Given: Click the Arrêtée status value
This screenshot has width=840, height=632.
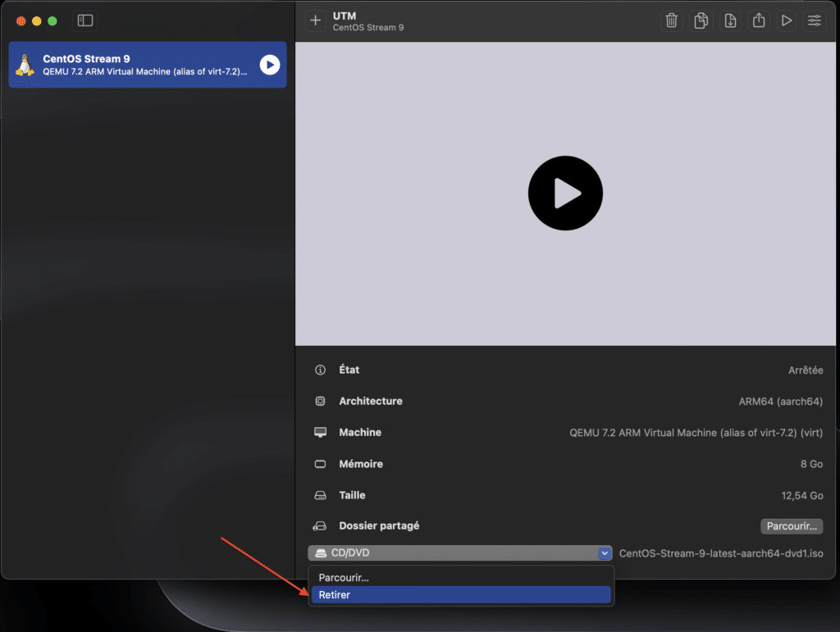Looking at the screenshot, I should click(x=806, y=370).
